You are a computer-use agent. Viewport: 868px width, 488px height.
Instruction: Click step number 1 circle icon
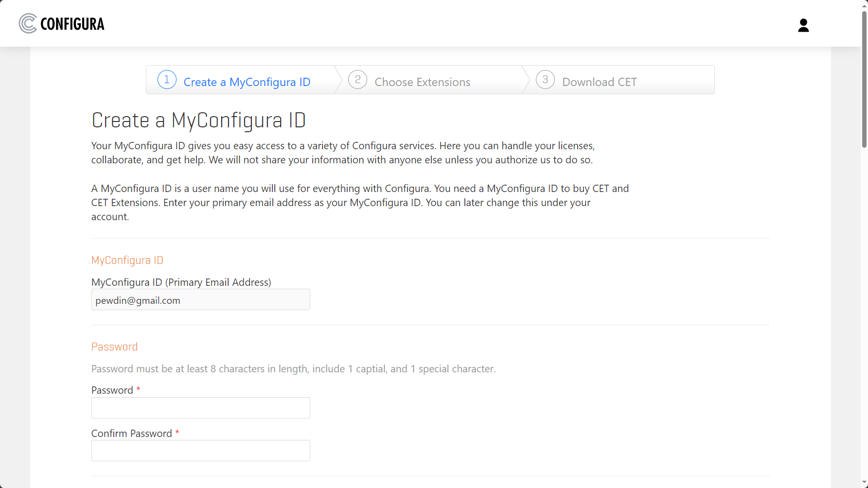(167, 79)
